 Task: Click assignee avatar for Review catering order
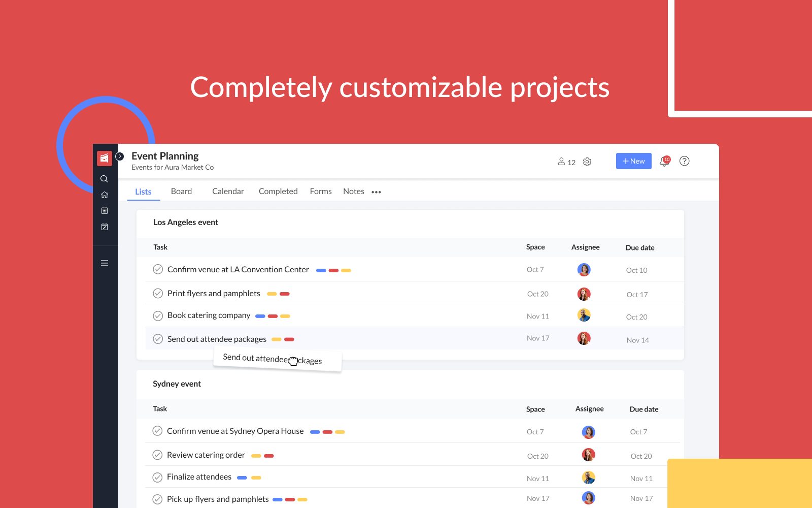click(589, 455)
